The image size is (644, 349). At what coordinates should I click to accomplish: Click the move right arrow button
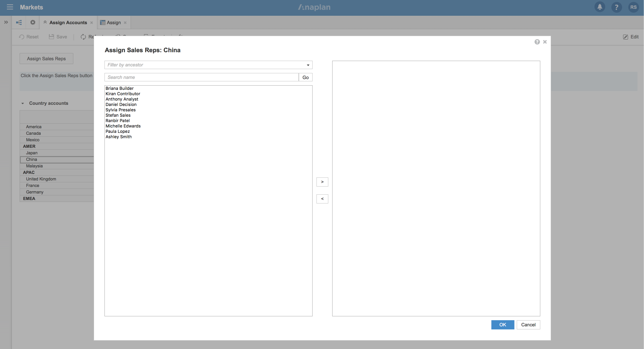coord(322,182)
